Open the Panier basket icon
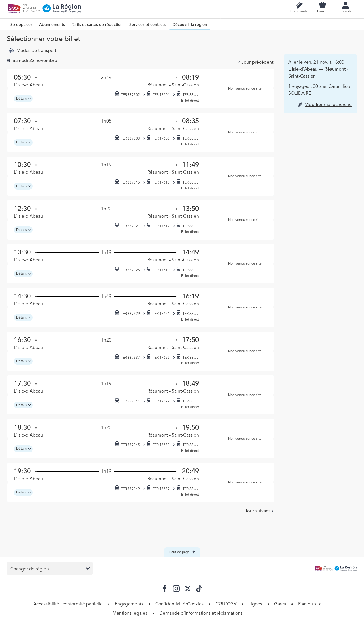 point(322,6)
